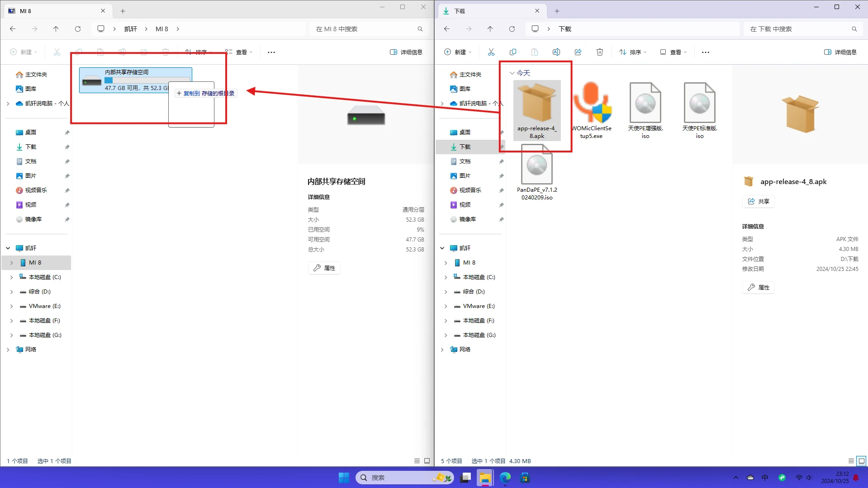This screenshot has width=868, height=488.
Task: Click the 在 下载 中搜索 search box
Action: [x=798, y=29]
